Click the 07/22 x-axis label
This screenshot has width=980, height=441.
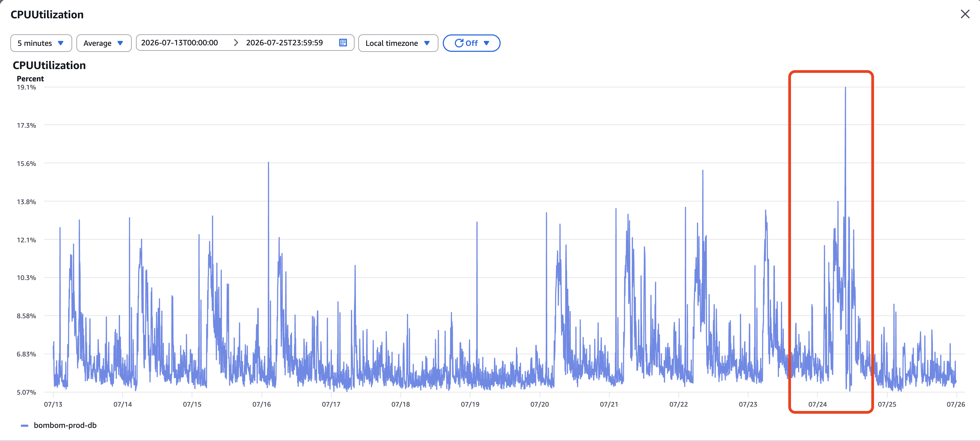[x=678, y=404]
